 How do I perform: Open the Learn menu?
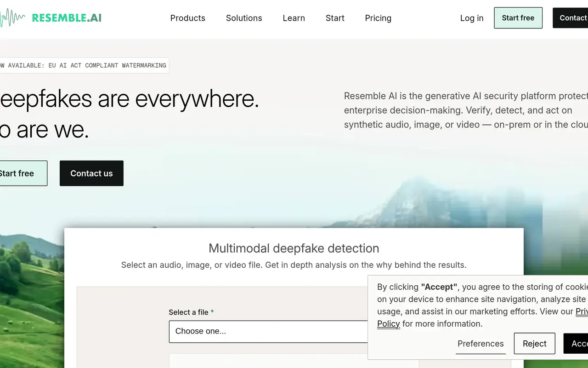pyautogui.click(x=294, y=18)
